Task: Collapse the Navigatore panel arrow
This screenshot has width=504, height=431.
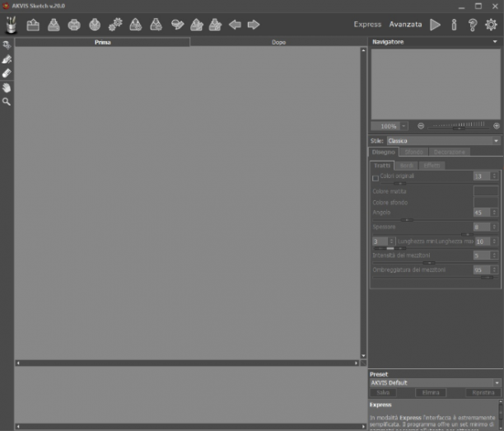Action: point(495,42)
